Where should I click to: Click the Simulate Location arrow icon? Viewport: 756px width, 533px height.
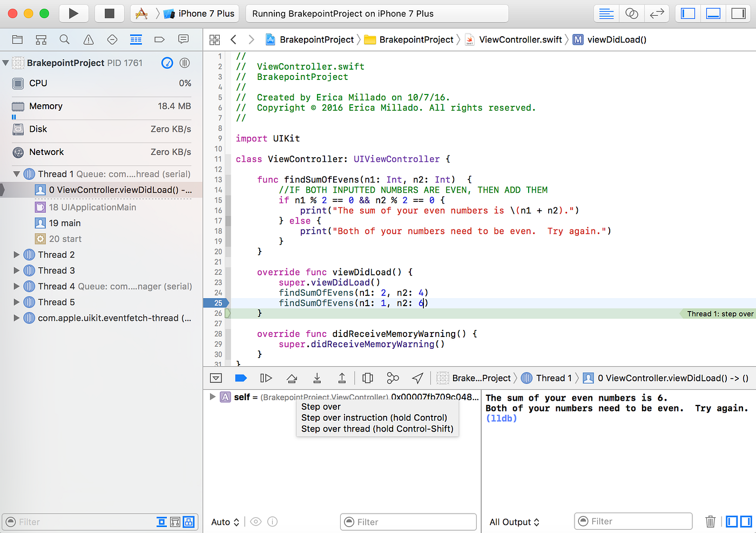click(417, 378)
